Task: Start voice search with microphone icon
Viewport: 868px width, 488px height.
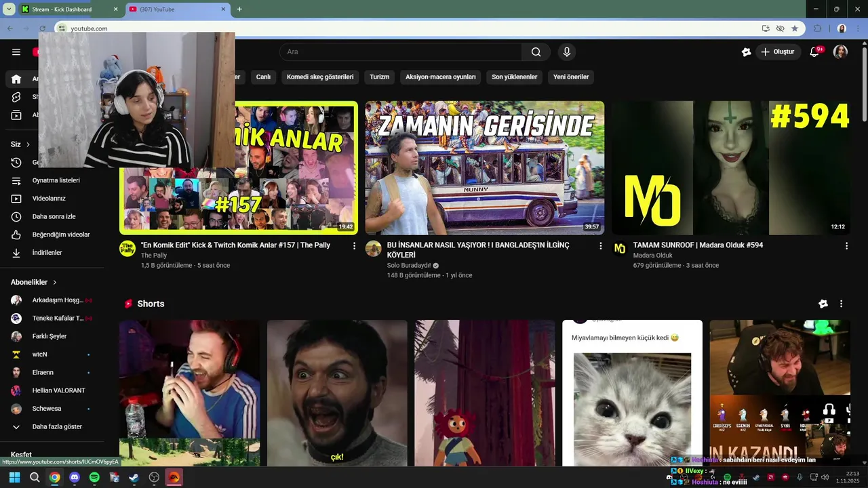Action: pyautogui.click(x=567, y=52)
